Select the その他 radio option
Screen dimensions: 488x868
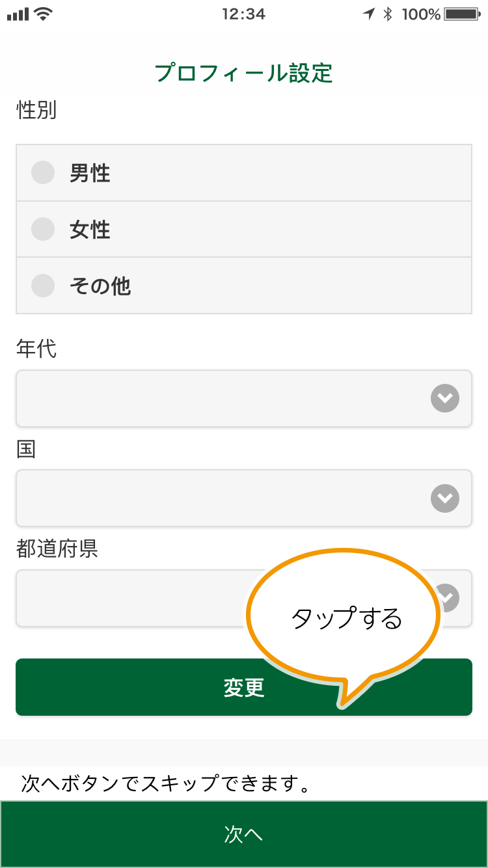43,286
